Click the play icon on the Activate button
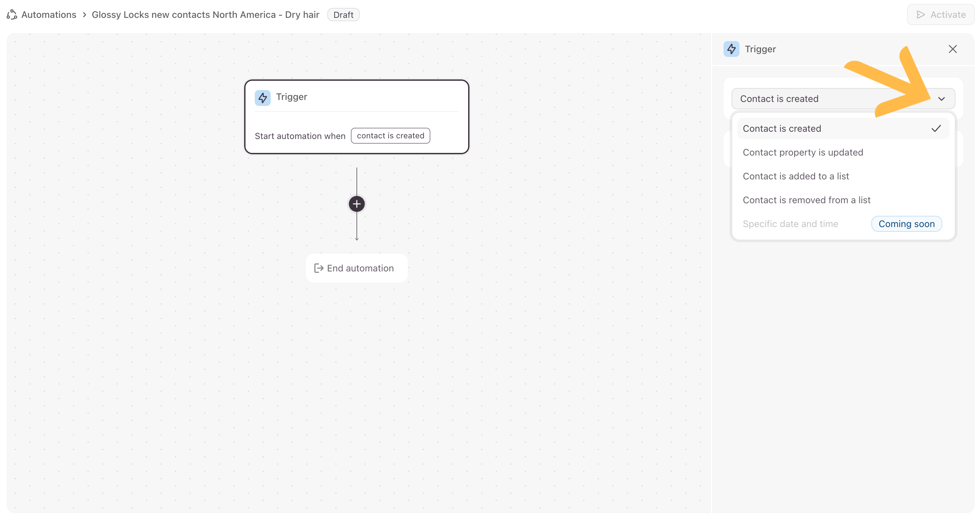980x517 pixels. (x=920, y=15)
